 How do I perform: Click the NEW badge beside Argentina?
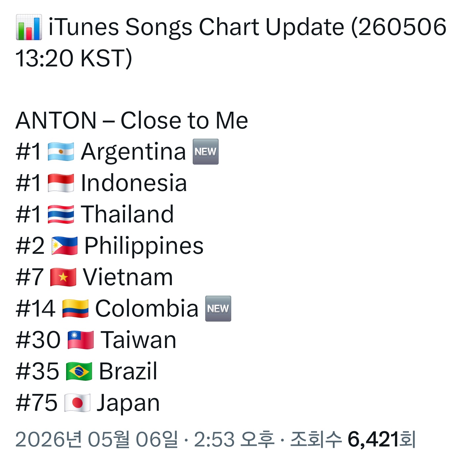[206, 152]
